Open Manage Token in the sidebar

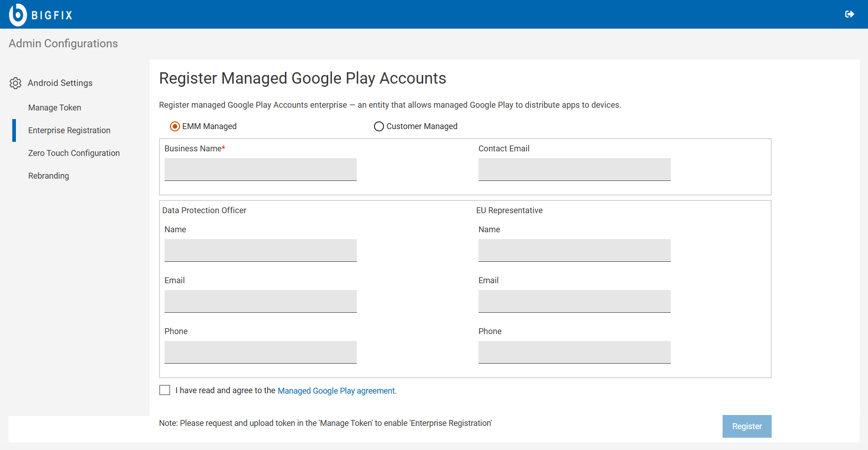55,108
